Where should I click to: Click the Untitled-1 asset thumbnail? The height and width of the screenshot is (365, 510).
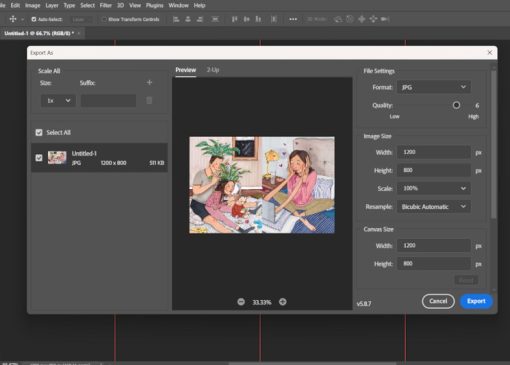tap(57, 157)
